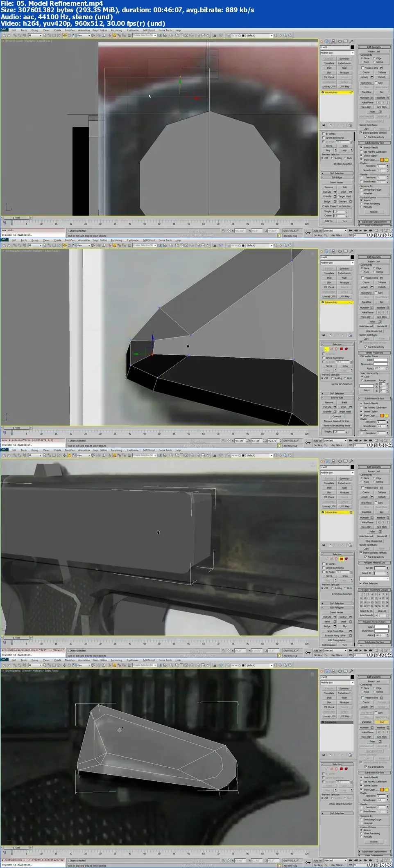In the 00:27:44 frame, click Configure Modifier Sets icon
Image resolution: width=394 pixels, height=868 pixels.
tap(351, 545)
